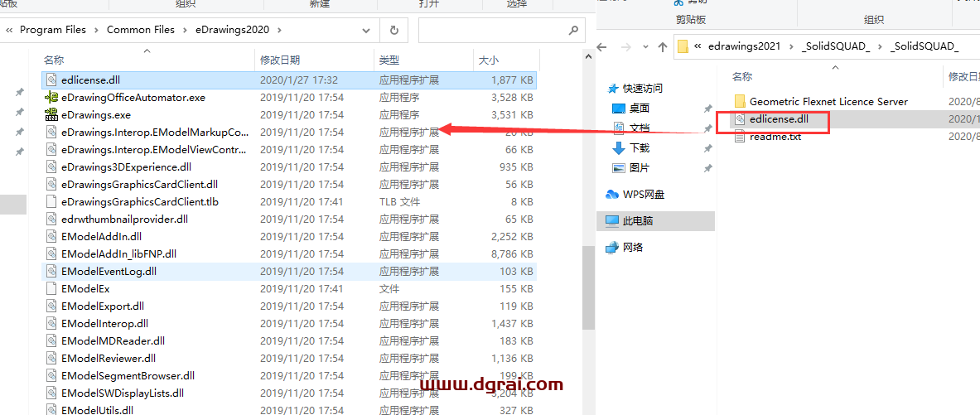The height and width of the screenshot is (415, 980).
Task: Click the TLB 文件 type cell
Action: tap(400, 202)
